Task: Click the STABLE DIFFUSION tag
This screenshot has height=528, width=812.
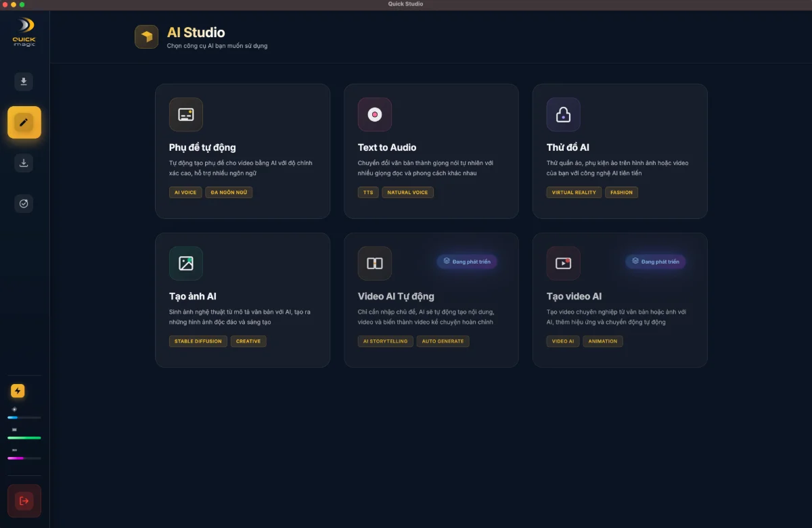Action: click(198, 341)
